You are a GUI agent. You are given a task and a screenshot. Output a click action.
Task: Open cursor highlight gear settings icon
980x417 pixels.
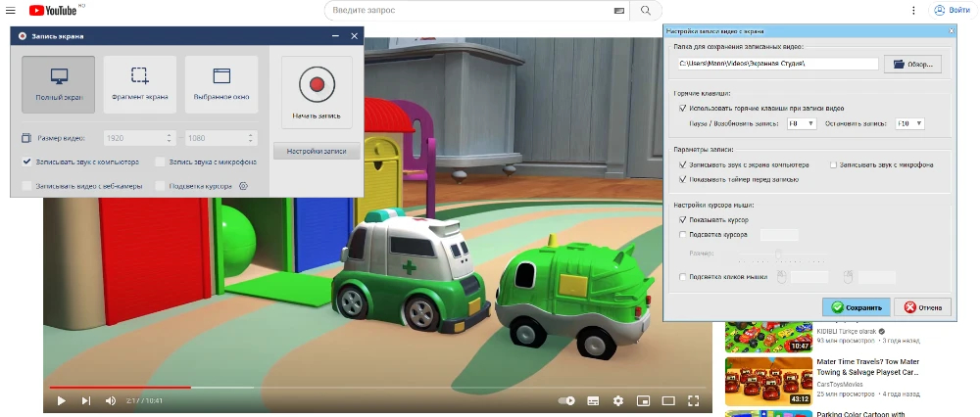244,186
